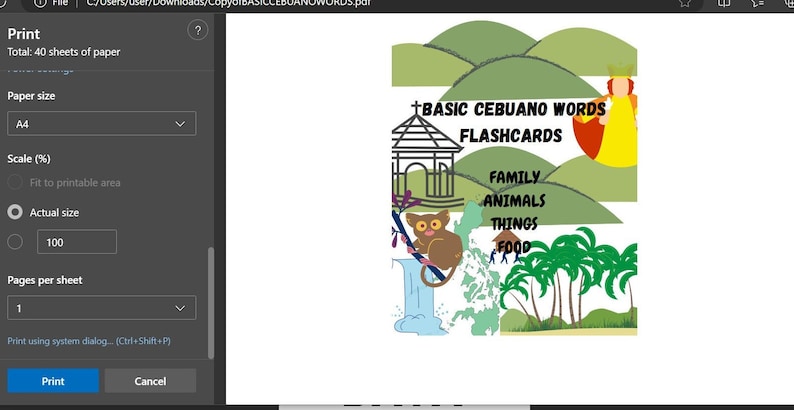Select the Actual size scale option
Viewport: 794px width, 410px height.
(x=15, y=213)
